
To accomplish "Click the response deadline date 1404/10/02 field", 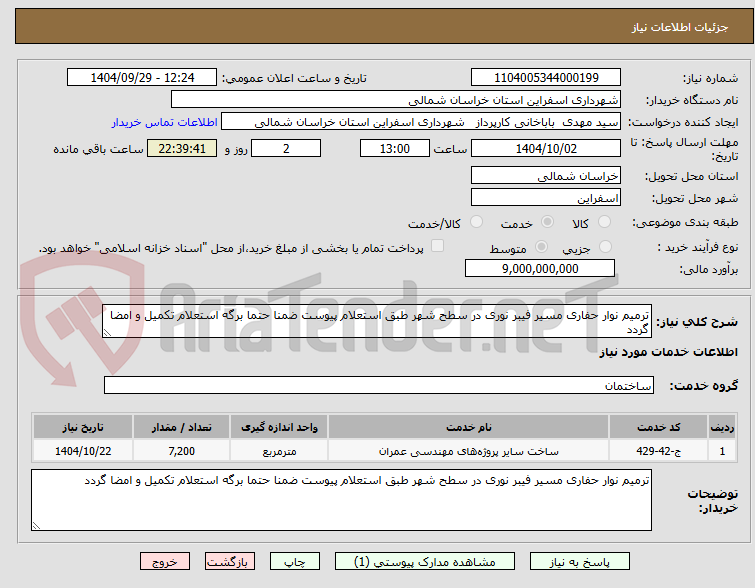I will [x=546, y=148].
